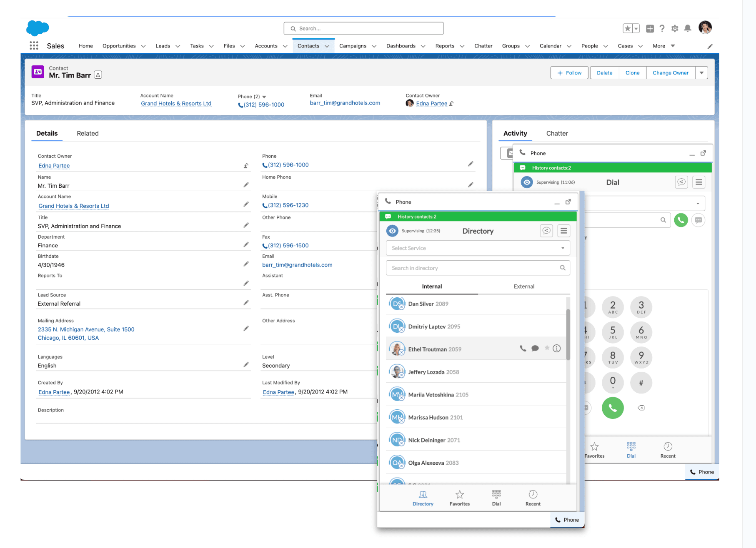
Task: Open the More navigation dropdown
Action: pyautogui.click(x=664, y=46)
